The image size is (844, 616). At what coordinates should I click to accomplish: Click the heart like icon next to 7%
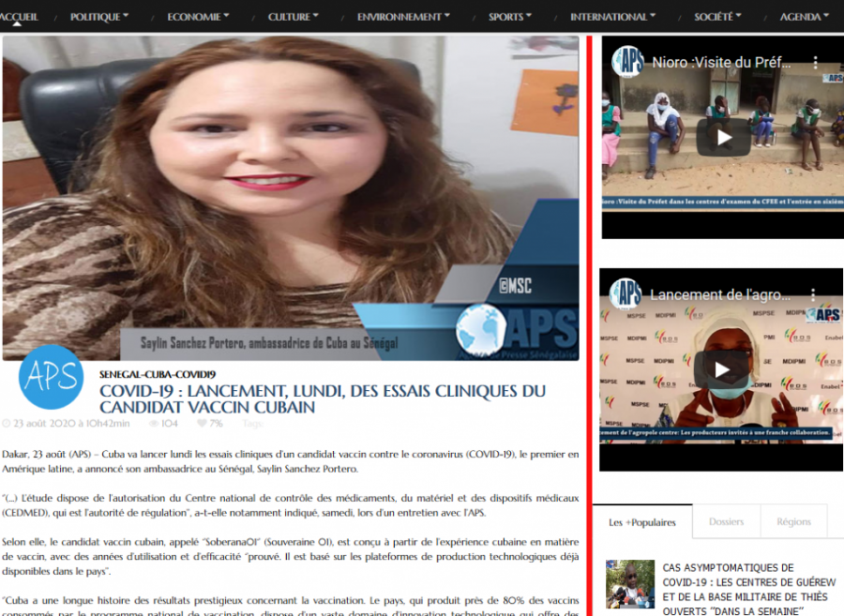(202, 424)
